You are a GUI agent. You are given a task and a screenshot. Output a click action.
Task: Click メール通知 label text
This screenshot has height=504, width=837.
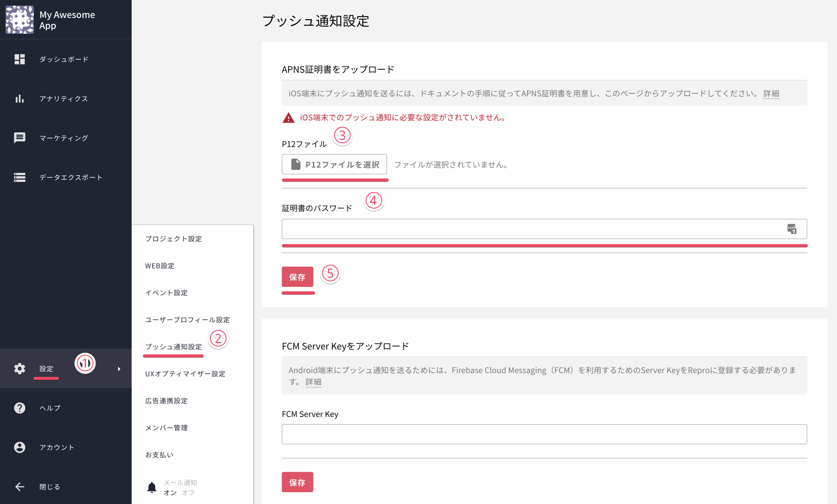click(180, 482)
